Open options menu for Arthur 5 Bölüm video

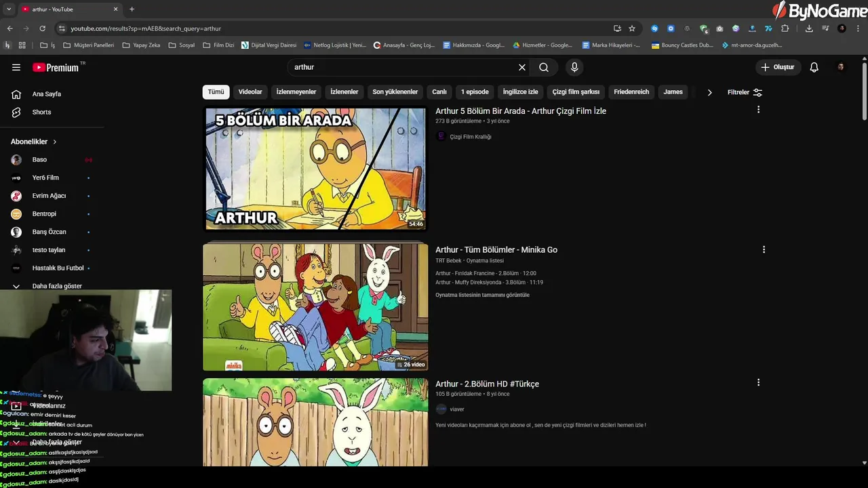tap(758, 110)
